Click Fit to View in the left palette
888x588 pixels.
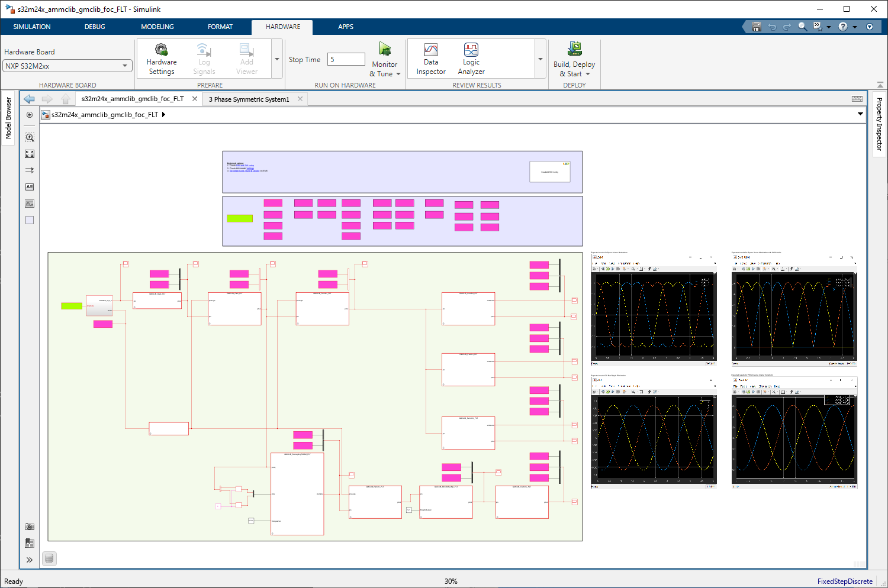pos(29,153)
